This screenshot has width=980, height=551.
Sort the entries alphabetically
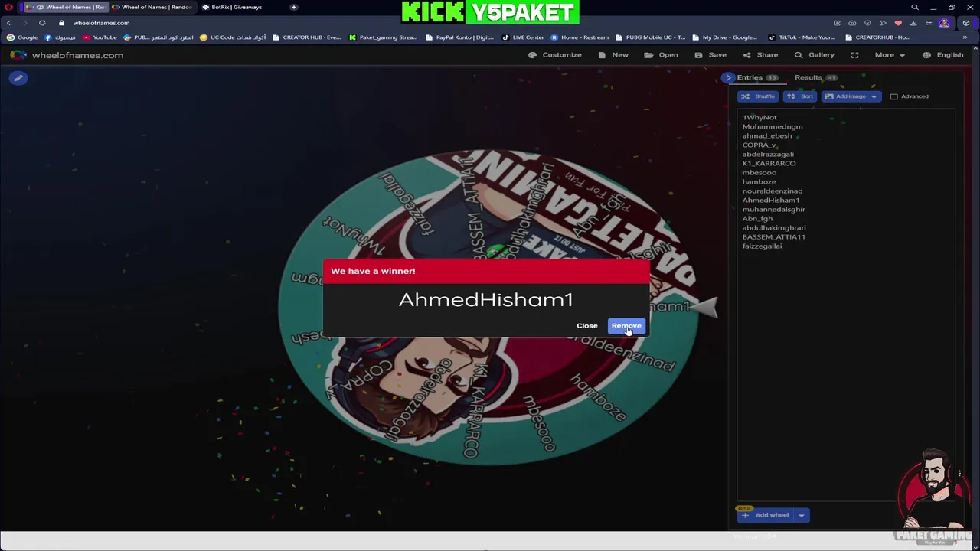tap(800, 96)
